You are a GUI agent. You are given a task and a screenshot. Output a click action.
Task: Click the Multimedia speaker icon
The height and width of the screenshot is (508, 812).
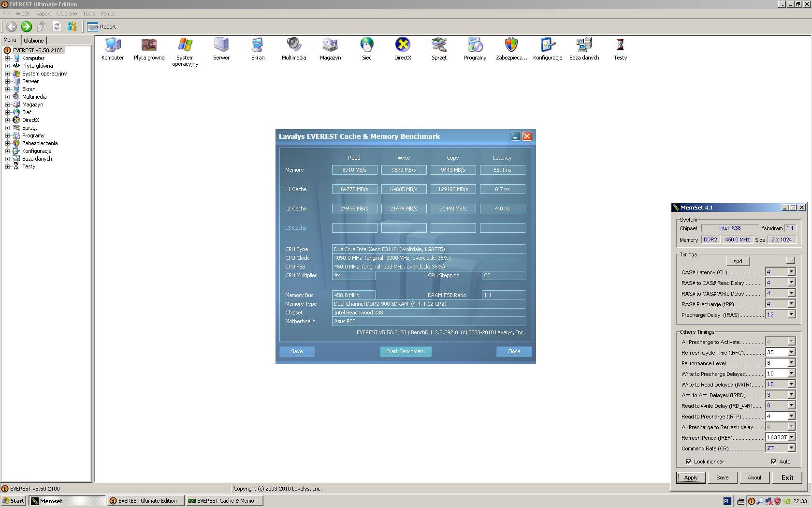coord(294,45)
